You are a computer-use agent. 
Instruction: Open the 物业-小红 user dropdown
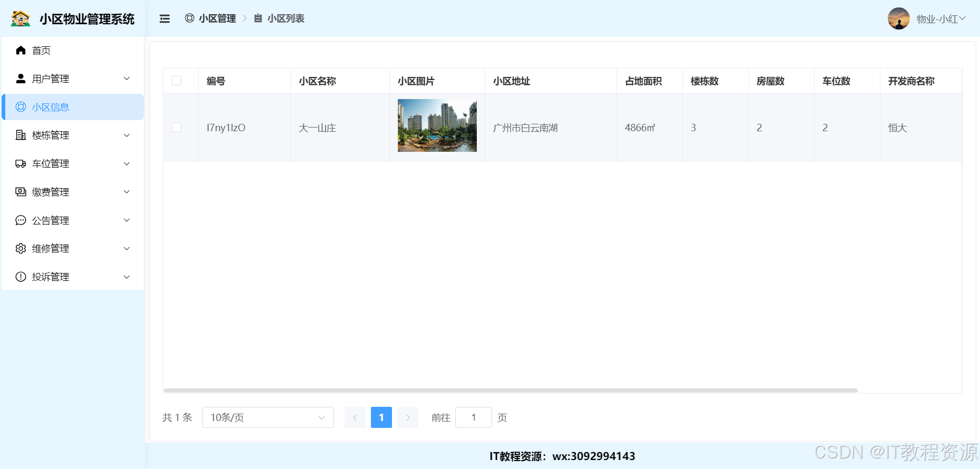point(941,19)
